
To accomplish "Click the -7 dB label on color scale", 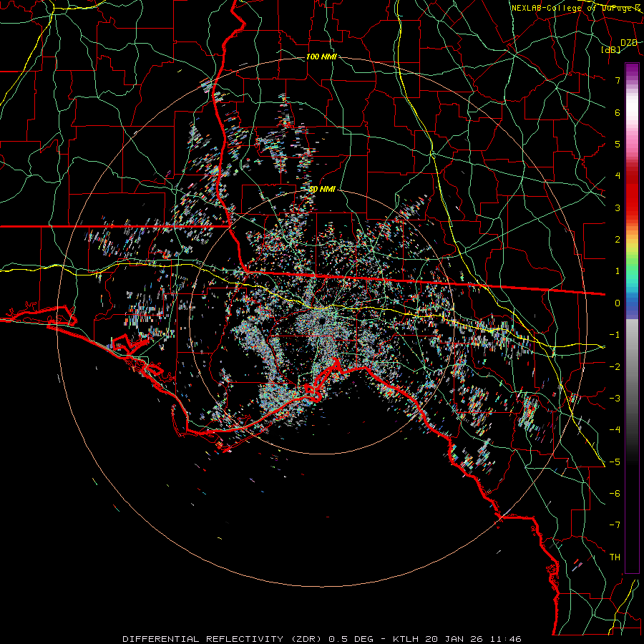I will [615, 525].
